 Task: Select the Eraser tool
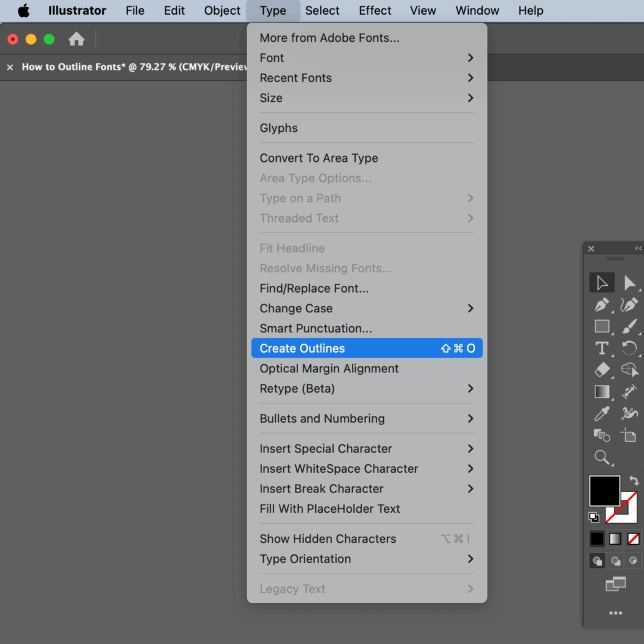(x=602, y=370)
